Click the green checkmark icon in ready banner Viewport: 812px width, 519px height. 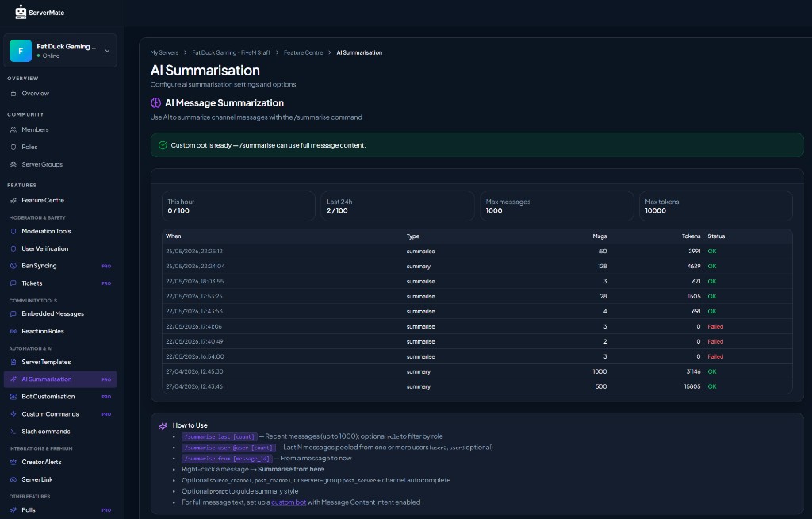(x=163, y=145)
